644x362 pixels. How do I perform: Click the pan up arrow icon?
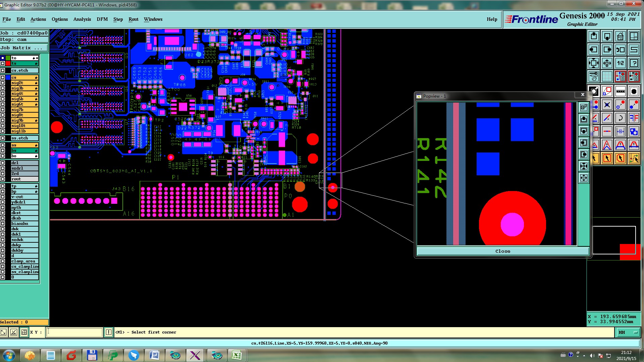(x=593, y=36)
